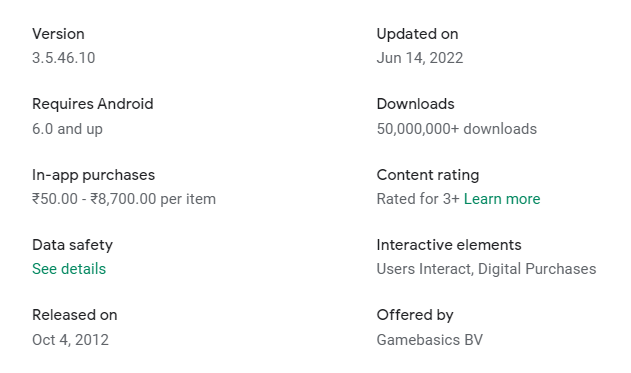Click the Downloads heading
This screenshot has height=373, width=631.
415,104
